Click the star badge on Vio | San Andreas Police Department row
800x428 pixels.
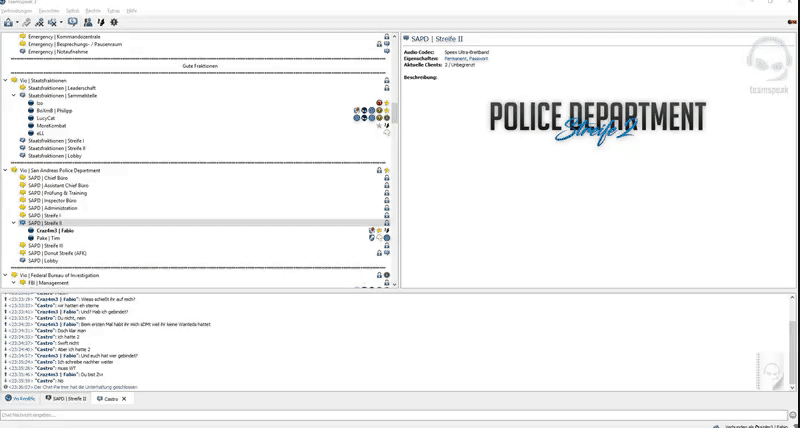click(x=387, y=170)
